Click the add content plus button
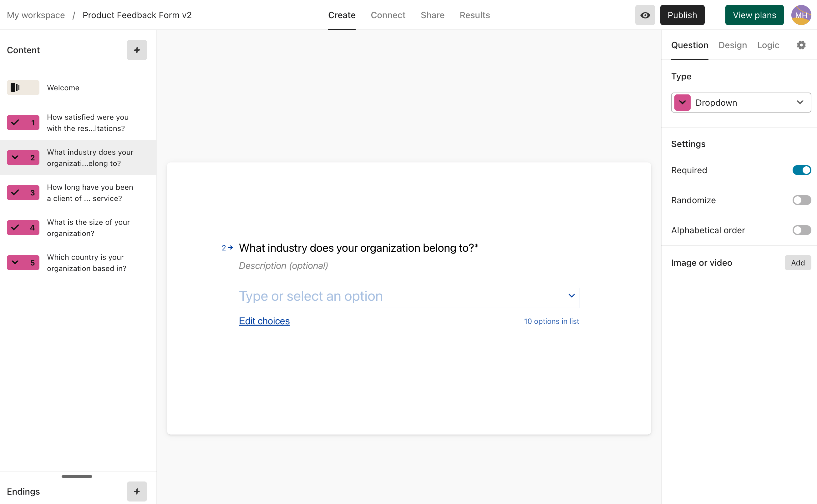The image size is (817, 504). (137, 50)
